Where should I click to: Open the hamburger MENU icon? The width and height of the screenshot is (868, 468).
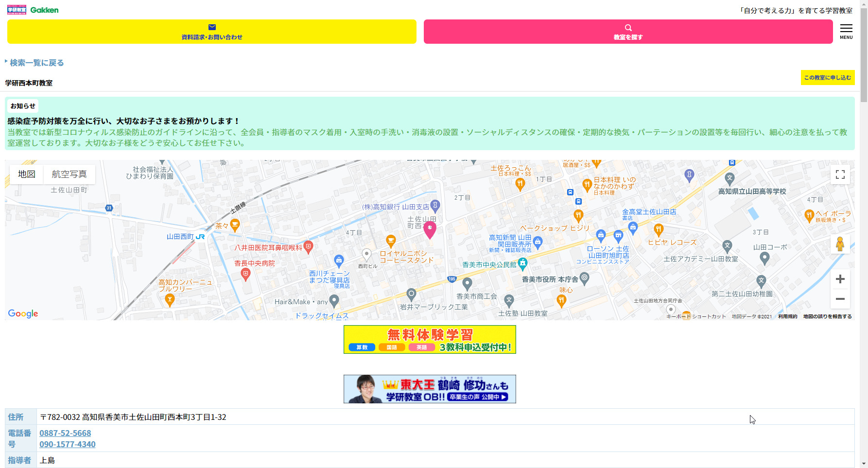[x=846, y=32]
